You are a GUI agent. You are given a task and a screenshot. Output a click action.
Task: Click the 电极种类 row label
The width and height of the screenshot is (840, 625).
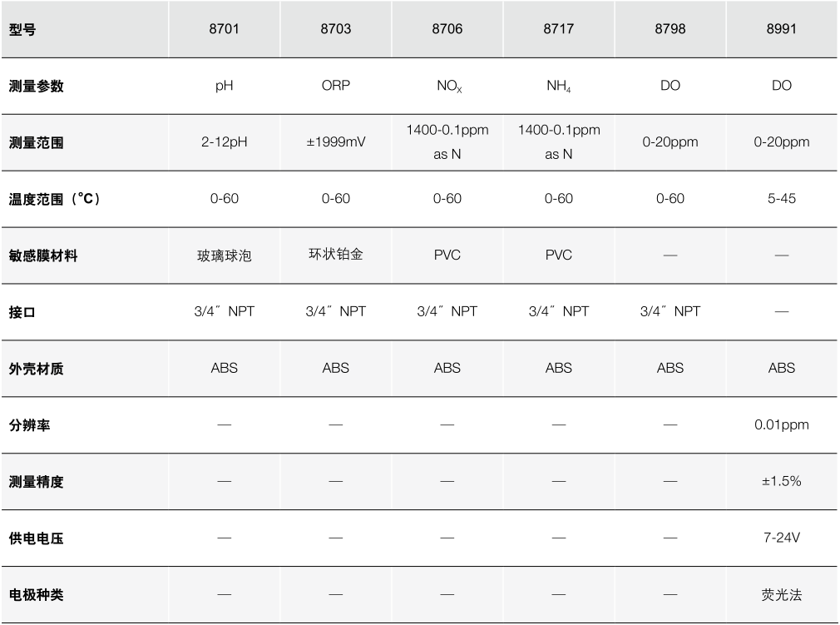coord(36,594)
